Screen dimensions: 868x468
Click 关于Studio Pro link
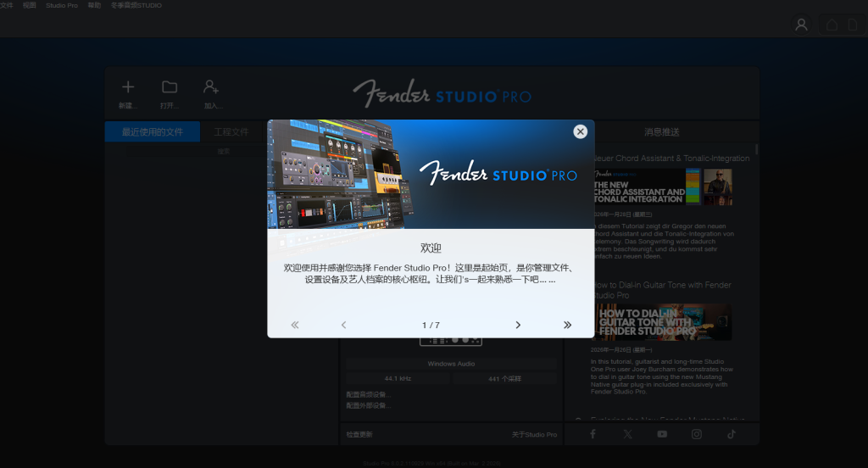coord(534,435)
